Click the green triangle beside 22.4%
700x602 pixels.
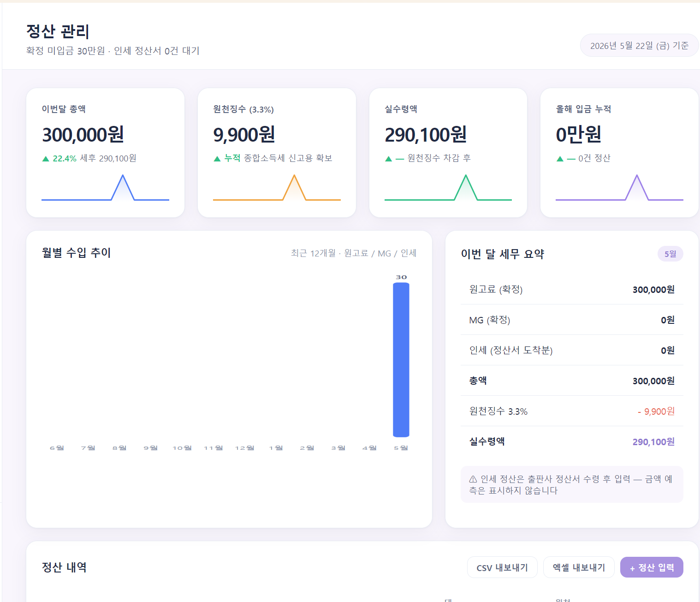[46, 159]
